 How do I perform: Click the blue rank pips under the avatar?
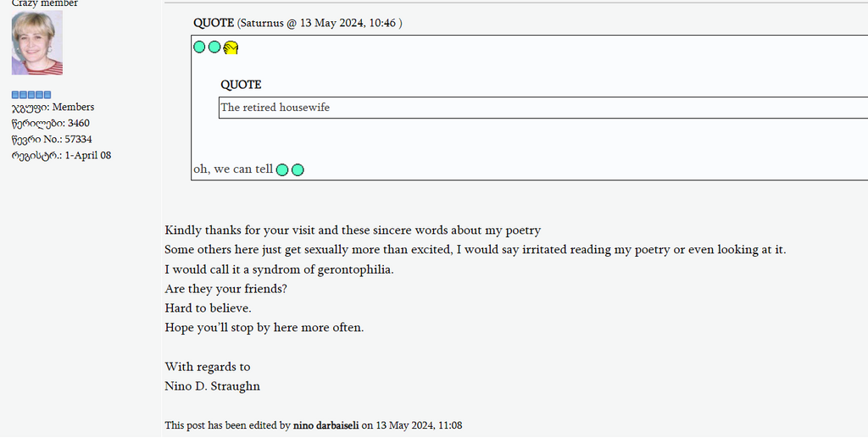(x=31, y=95)
